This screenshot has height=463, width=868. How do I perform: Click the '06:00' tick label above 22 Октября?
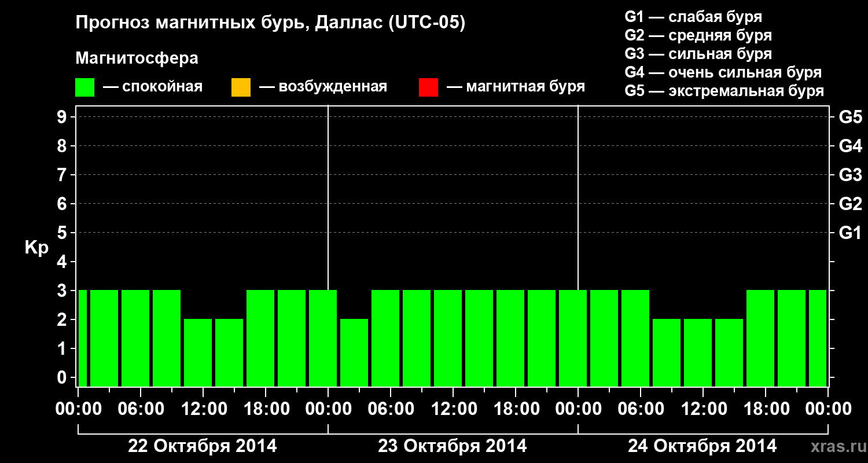[x=141, y=409]
